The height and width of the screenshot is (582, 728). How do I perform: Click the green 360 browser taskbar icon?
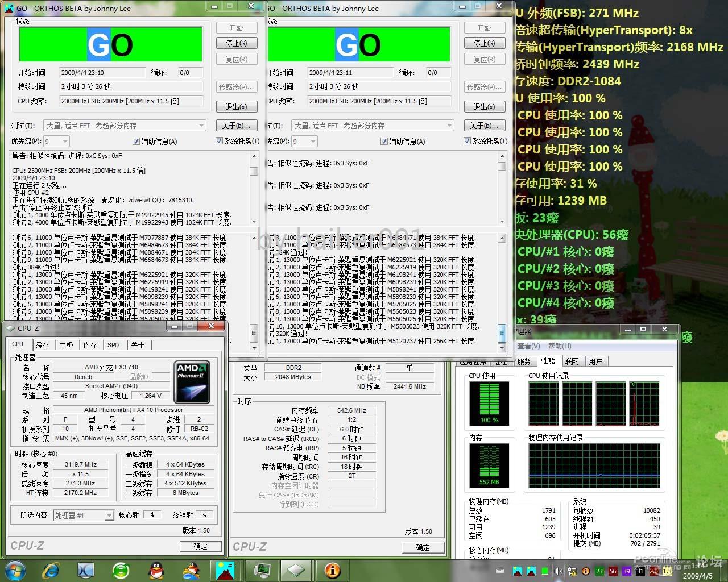click(x=121, y=569)
